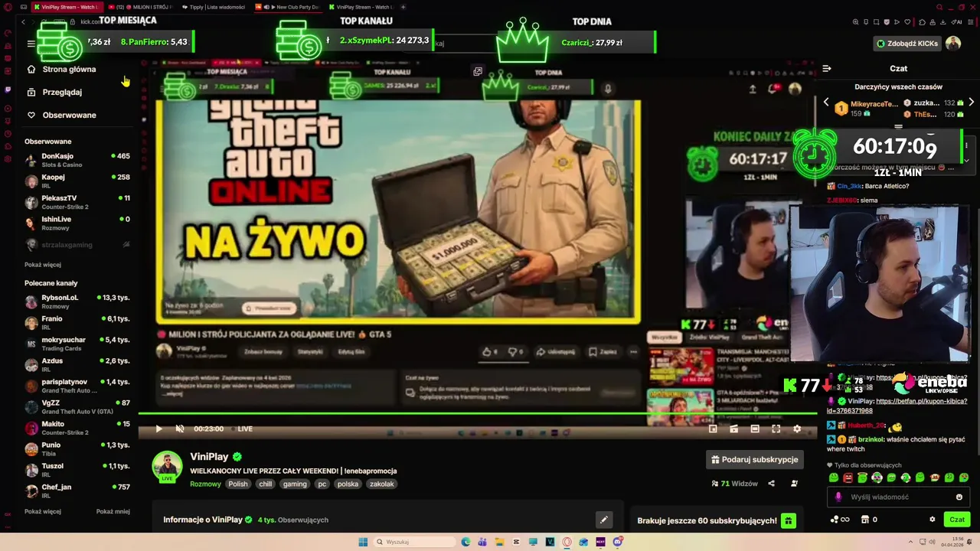Insert the first green emote
This screenshot has width=980, height=551.
834,478
